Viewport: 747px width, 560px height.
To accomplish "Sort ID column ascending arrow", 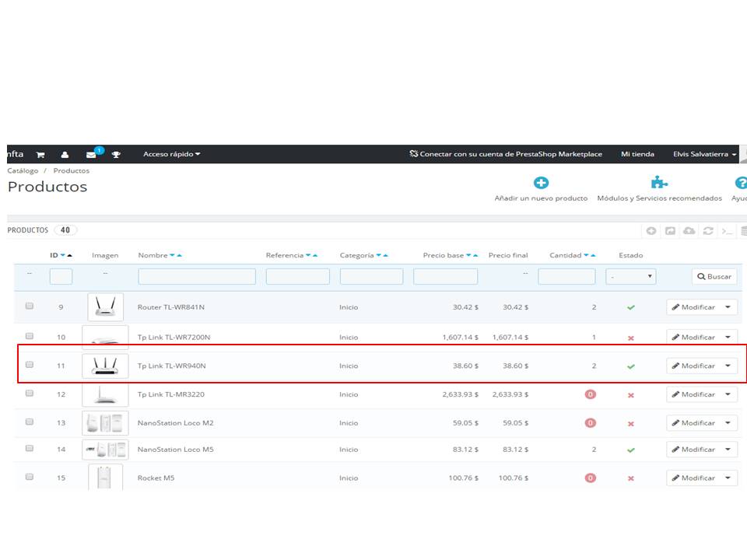I will pyautogui.click(x=69, y=256).
